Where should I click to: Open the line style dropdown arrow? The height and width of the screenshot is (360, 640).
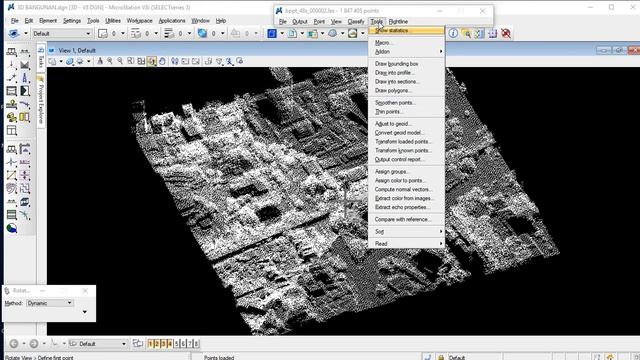click(156, 33)
